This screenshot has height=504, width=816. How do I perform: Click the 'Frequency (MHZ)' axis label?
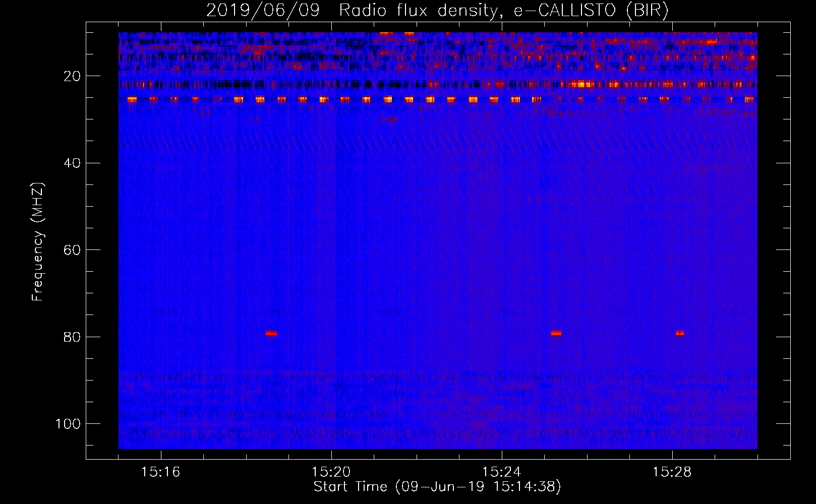click(38, 242)
